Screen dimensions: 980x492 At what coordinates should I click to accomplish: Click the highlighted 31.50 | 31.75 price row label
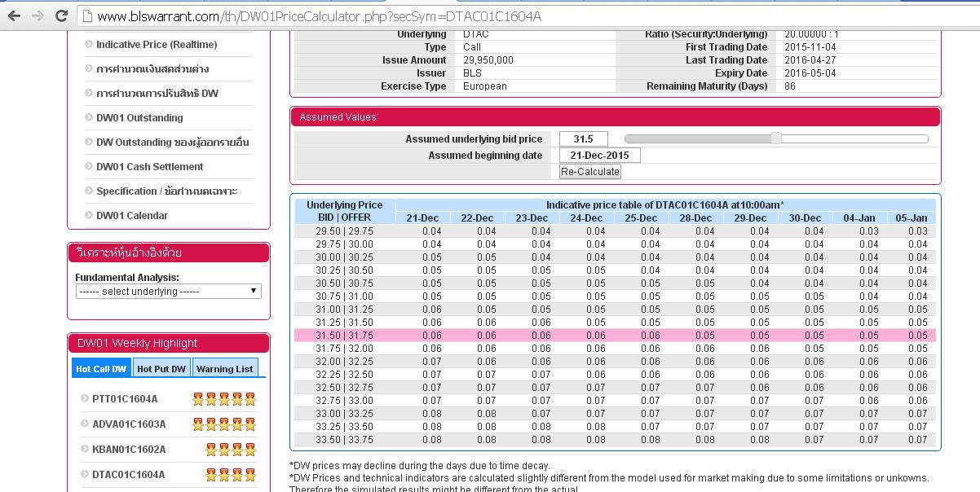click(344, 336)
